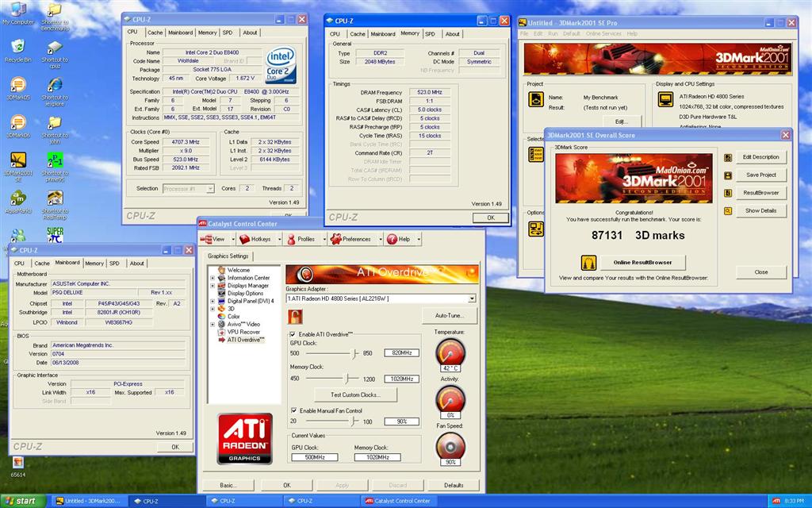The image size is (812, 508).
Task: Open the Help toolbar button in Catalyst
Action: [398, 239]
